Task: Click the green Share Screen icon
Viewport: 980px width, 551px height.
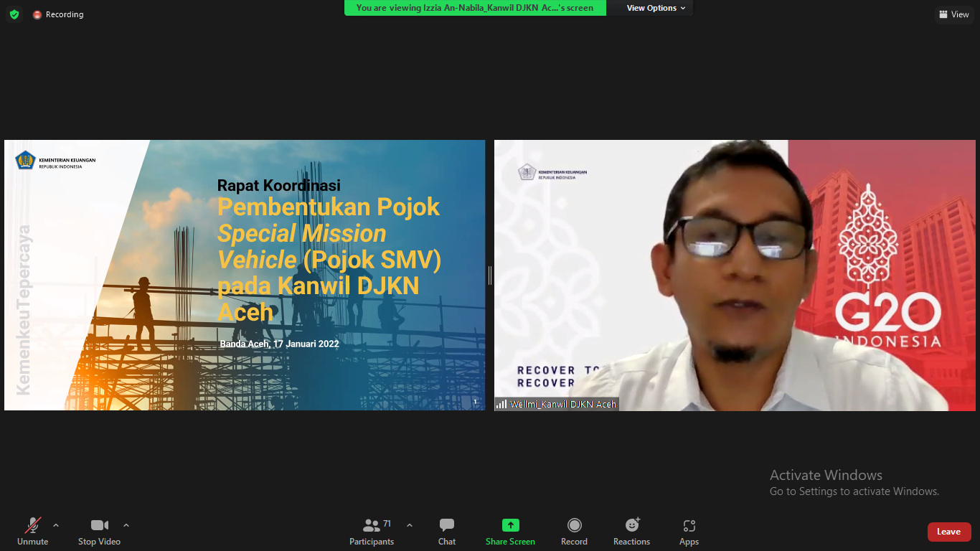Action: tap(510, 525)
